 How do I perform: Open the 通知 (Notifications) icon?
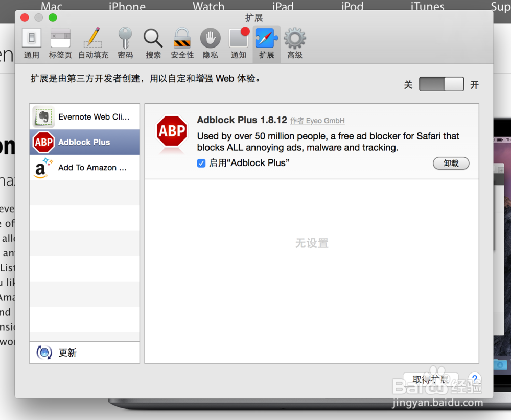point(239,38)
